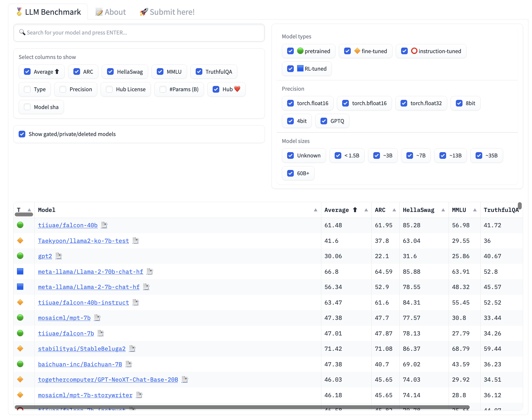Open the meta-llama/Llama-2-70b-chat-hf link
The image size is (532, 420).
click(91, 272)
